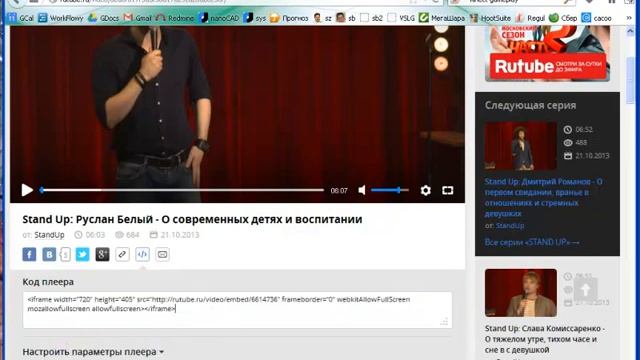The width and height of the screenshot is (640, 360).
Task: Open the GCal bookmark
Action: tap(20, 18)
